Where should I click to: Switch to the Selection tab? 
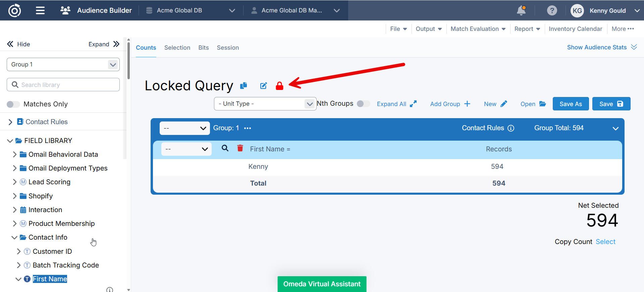point(177,48)
